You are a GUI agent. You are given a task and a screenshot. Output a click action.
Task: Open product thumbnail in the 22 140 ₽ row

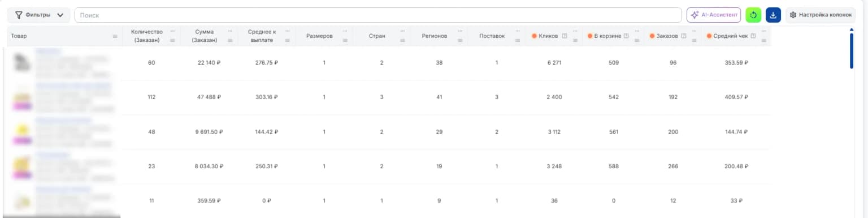point(23,63)
